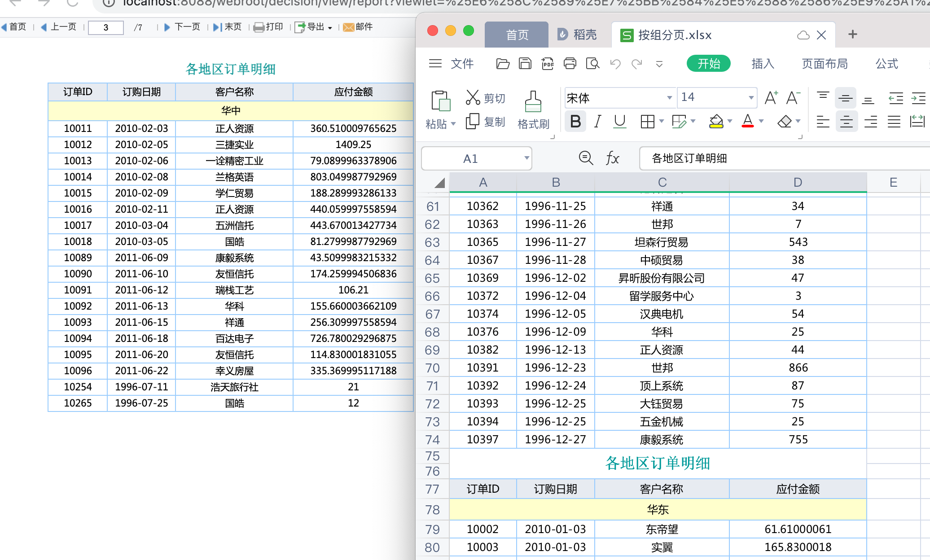This screenshot has width=930, height=560.
Task: Click the undo arrow icon
Action: (615, 64)
